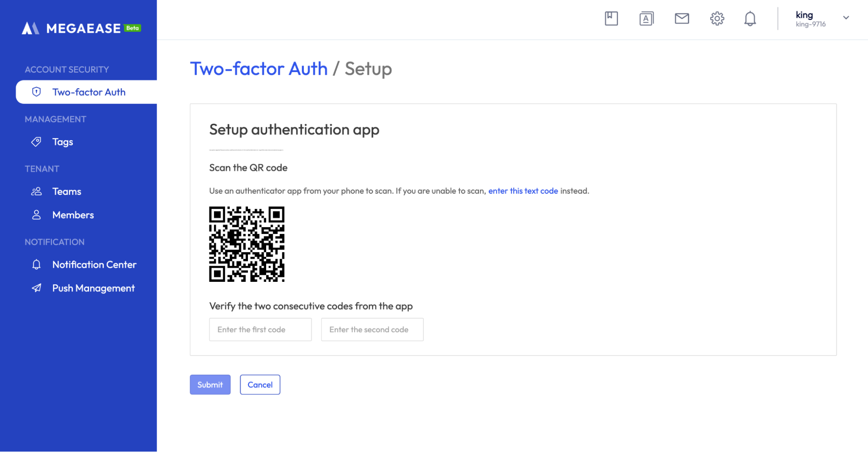Click the Two-factor Auth breadcrumb title
868x452 pixels.
tap(259, 69)
